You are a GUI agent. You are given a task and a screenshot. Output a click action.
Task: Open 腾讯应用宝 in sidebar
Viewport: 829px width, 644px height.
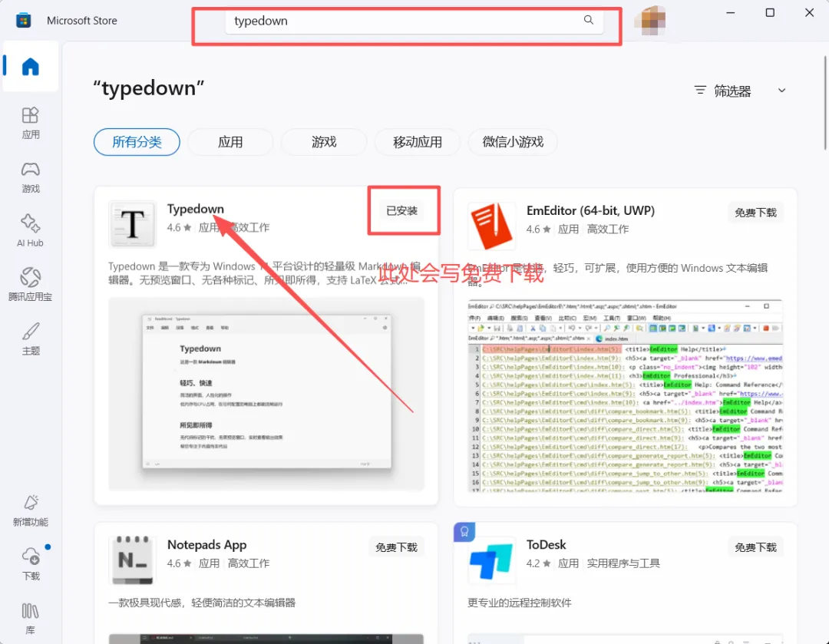coord(30,285)
